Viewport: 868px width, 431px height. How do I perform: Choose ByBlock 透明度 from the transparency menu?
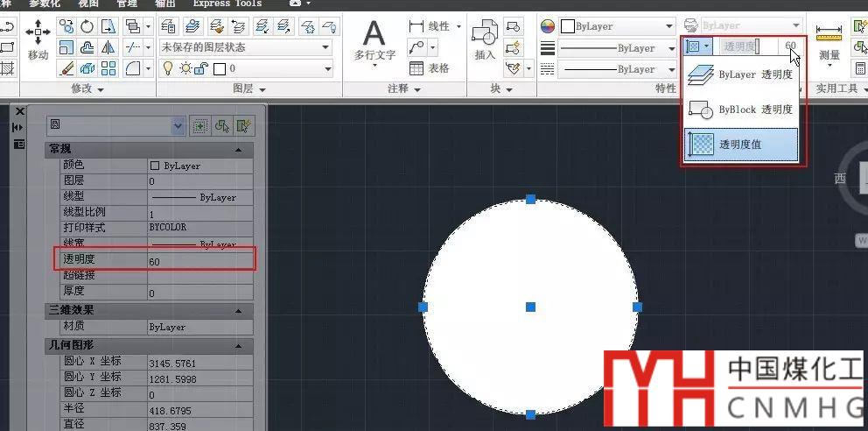click(742, 110)
